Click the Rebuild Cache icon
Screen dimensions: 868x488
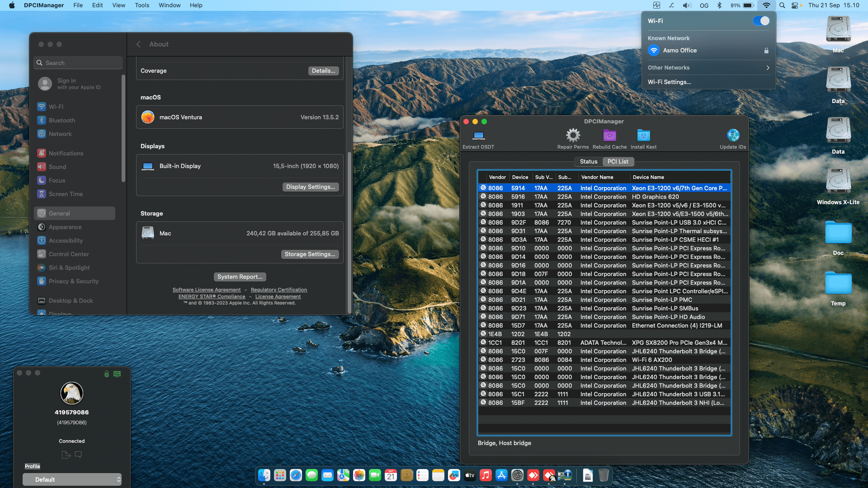[x=609, y=136]
